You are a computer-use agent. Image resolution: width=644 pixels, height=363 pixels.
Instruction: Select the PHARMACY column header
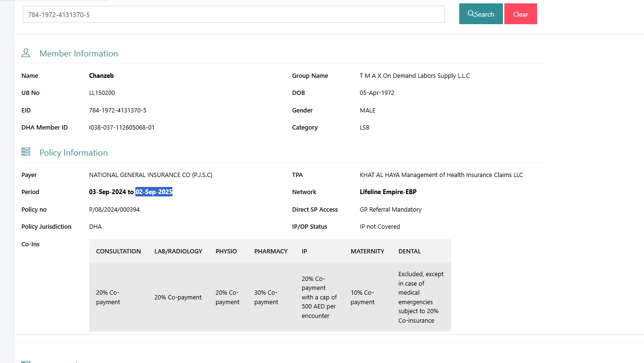pos(271,251)
